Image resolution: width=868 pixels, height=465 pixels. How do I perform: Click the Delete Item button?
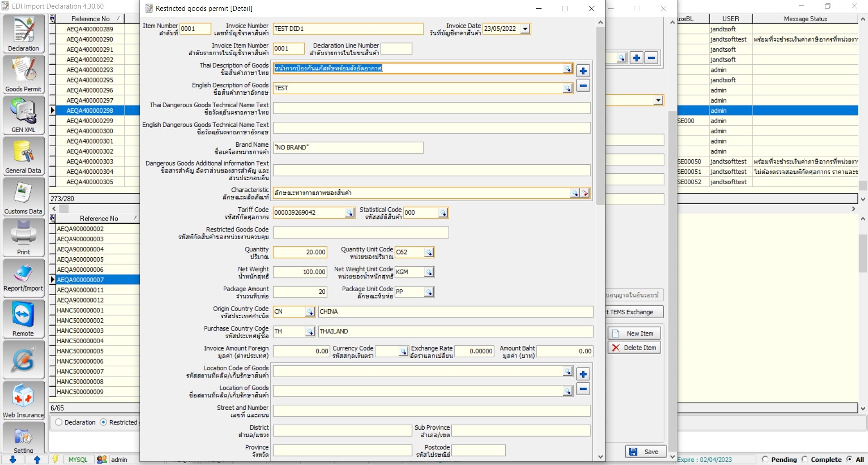634,348
